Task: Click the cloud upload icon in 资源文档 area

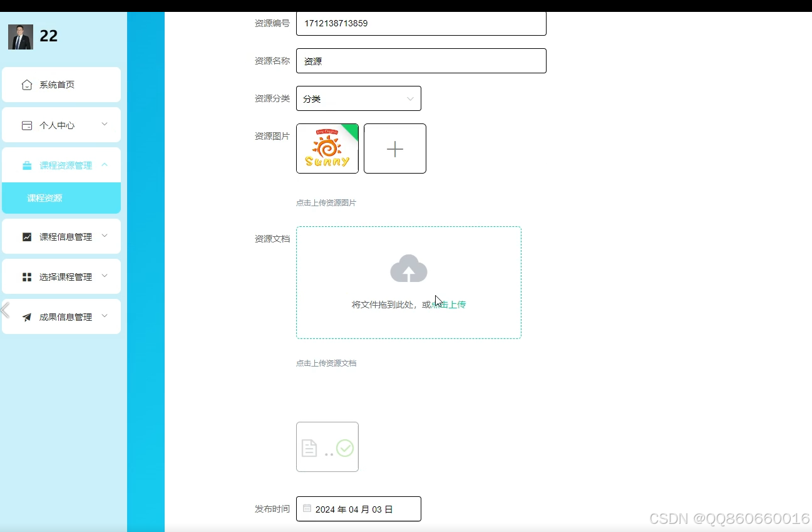Action: (409, 268)
